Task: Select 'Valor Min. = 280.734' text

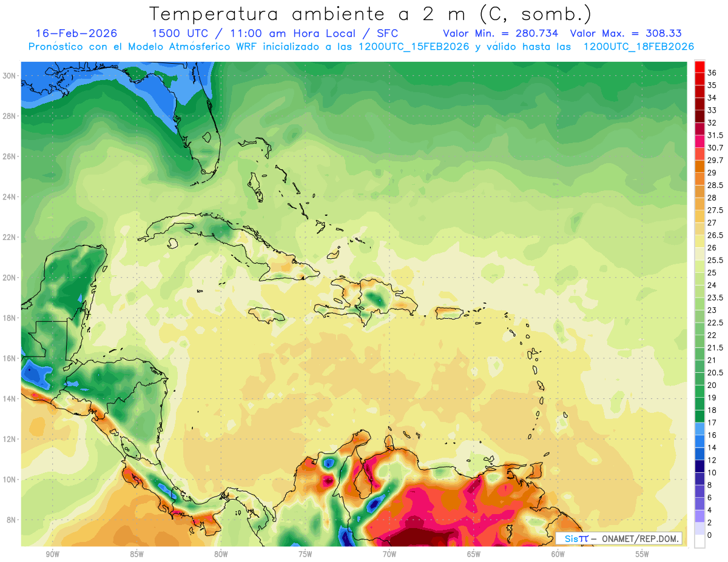Action: click(500, 33)
